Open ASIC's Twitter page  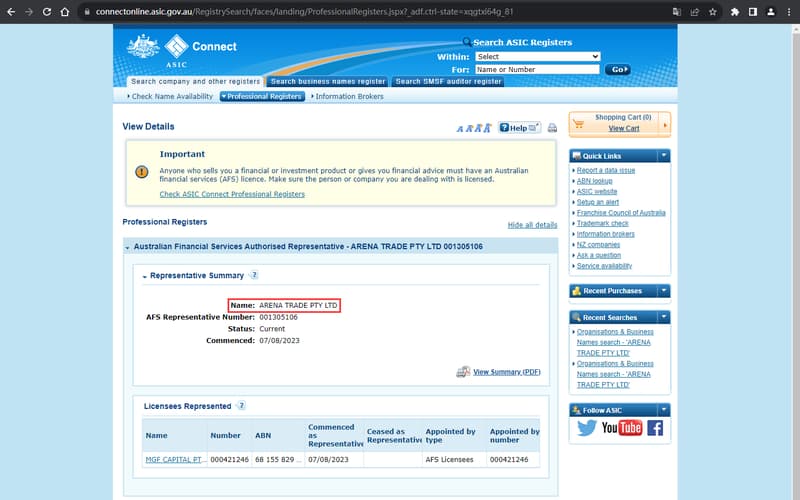587,428
